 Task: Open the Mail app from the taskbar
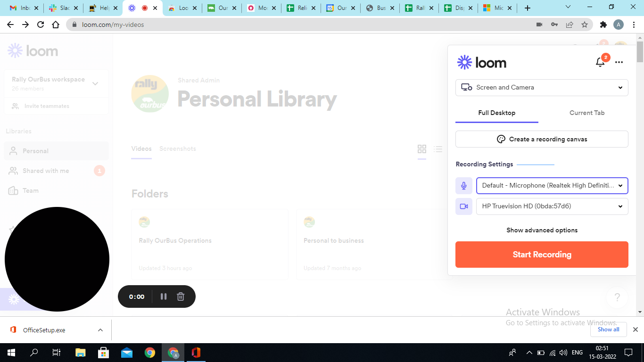tap(126, 353)
